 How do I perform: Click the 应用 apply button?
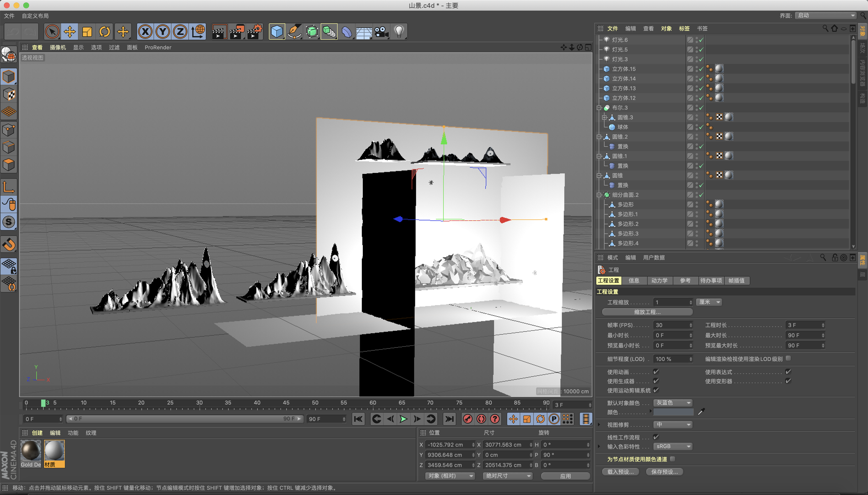565,476
